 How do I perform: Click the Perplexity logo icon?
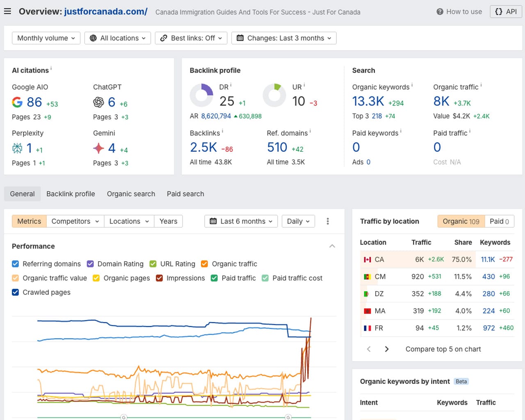pyautogui.click(x=17, y=148)
